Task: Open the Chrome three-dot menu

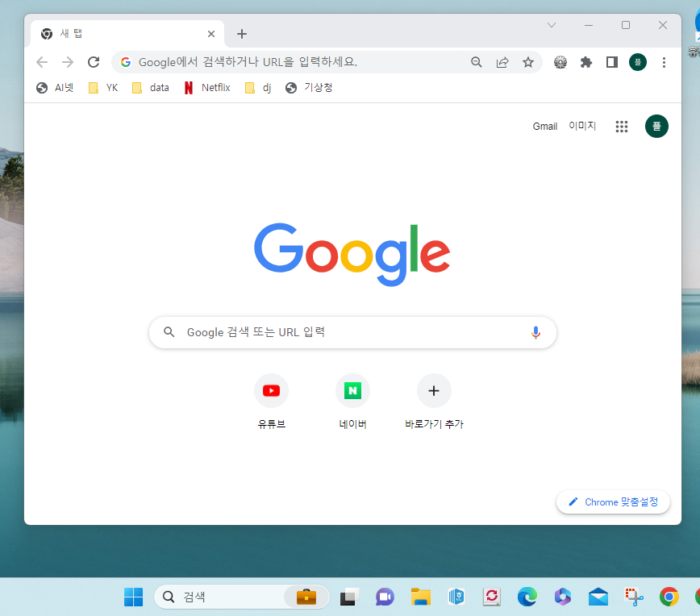Action: 664,62
